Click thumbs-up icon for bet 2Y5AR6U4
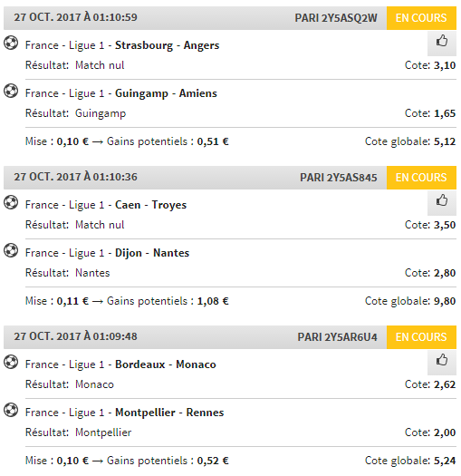The height and width of the screenshot is (476, 461). tap(442, 360)
